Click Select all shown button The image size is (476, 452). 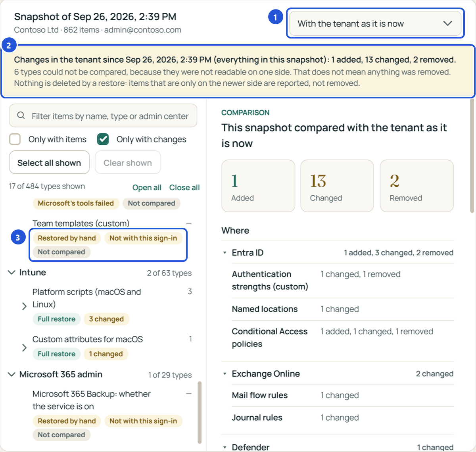click(49, 163)
